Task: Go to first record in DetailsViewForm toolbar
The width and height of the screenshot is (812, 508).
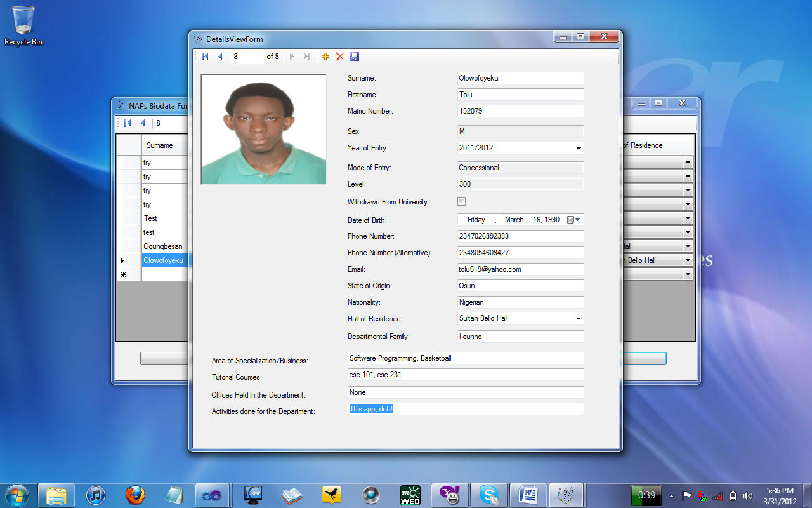Action: point(205,57)
